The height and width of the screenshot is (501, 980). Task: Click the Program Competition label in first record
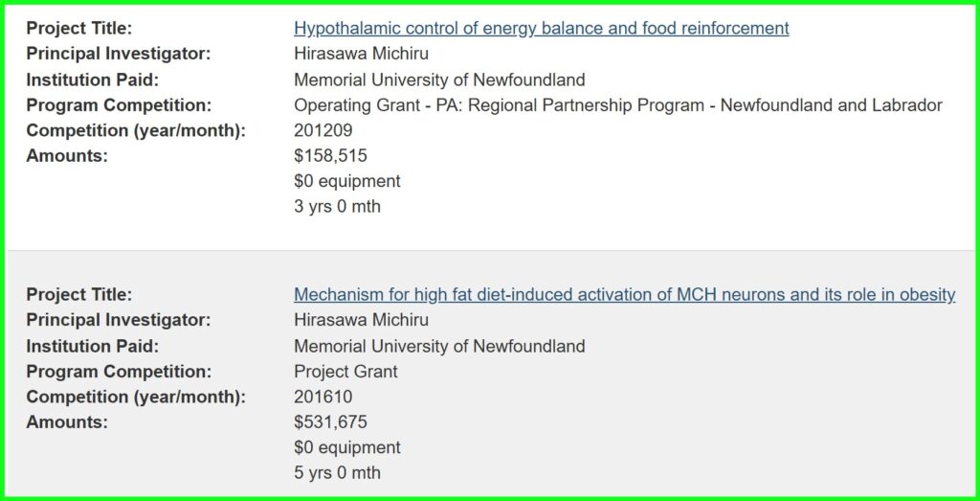119,105
